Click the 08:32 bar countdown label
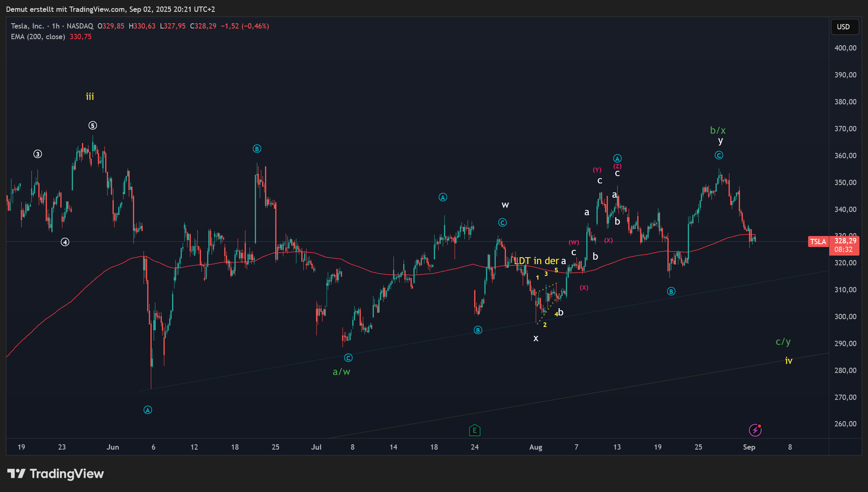Viewport: 868px width, 492px height. (x=843, y=249)
